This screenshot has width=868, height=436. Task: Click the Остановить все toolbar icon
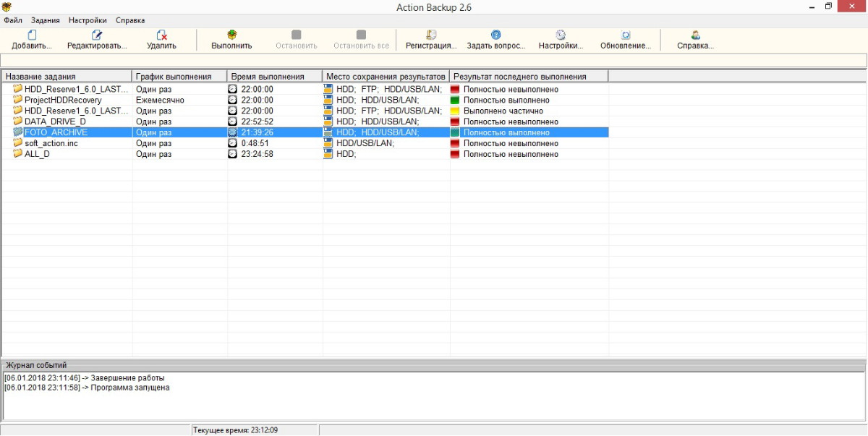point(361,35)
